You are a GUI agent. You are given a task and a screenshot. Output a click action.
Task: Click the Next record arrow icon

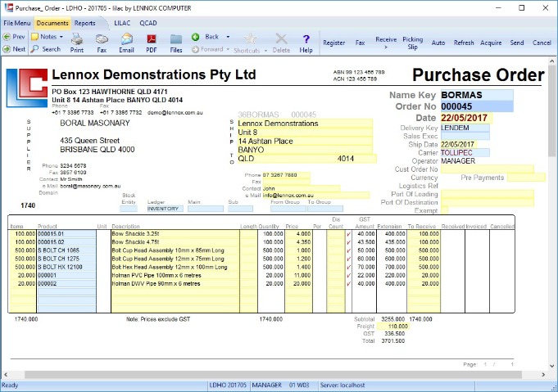pos(7,49)
